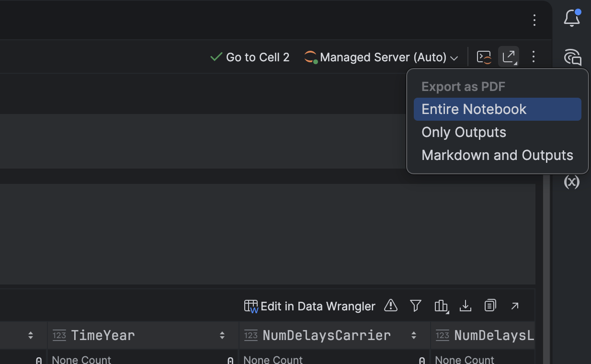The height and width of the screenshot is (364, 591).
Task: Sort by the NumDelaysCarrier column arrows
Action: pyautogui.click(x=414, y=335)
